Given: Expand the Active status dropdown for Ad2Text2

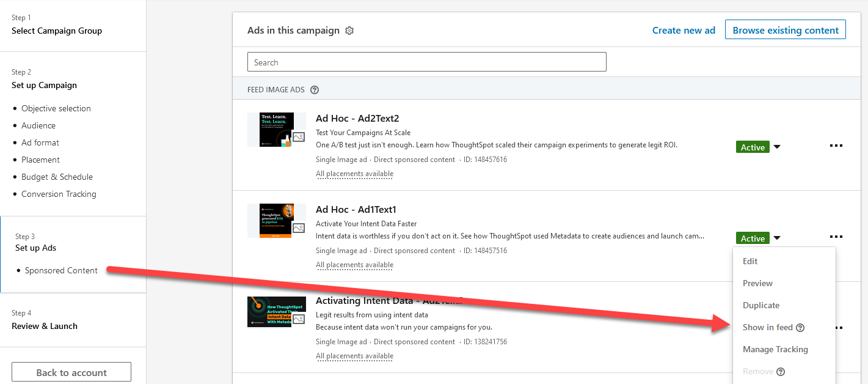Looking at the screenshot, I should (x=777, y=147).
